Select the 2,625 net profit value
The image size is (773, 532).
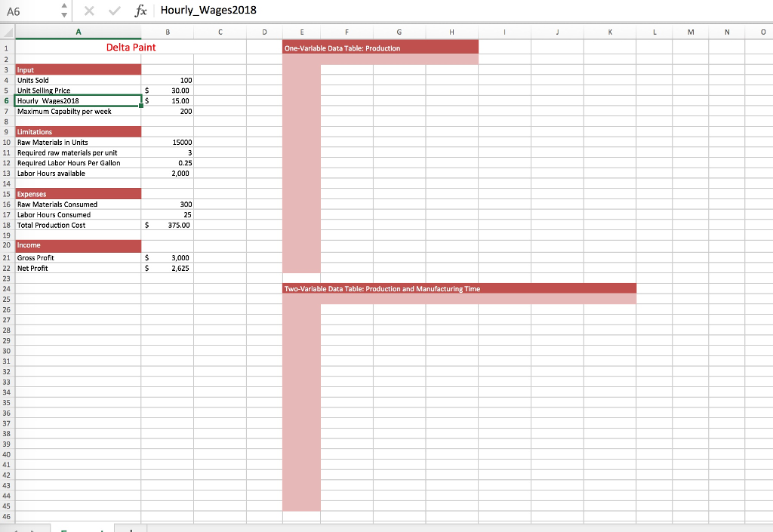[168, 268]
